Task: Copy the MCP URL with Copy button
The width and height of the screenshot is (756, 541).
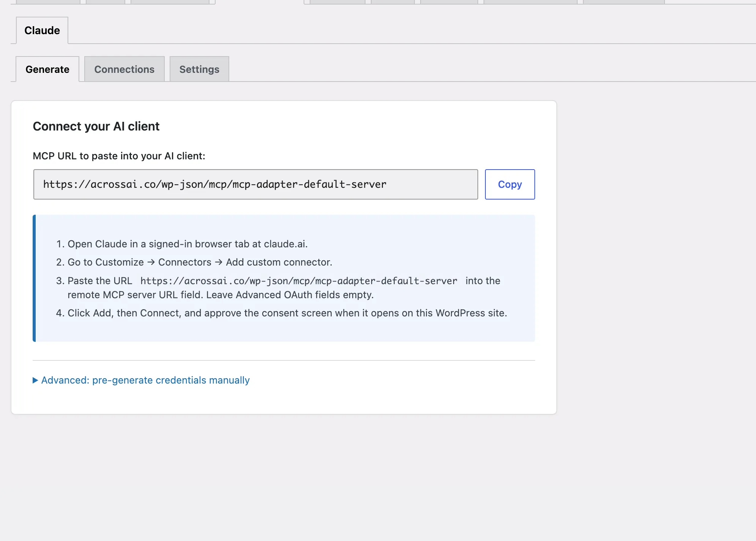Action: [x=510, y=184]
